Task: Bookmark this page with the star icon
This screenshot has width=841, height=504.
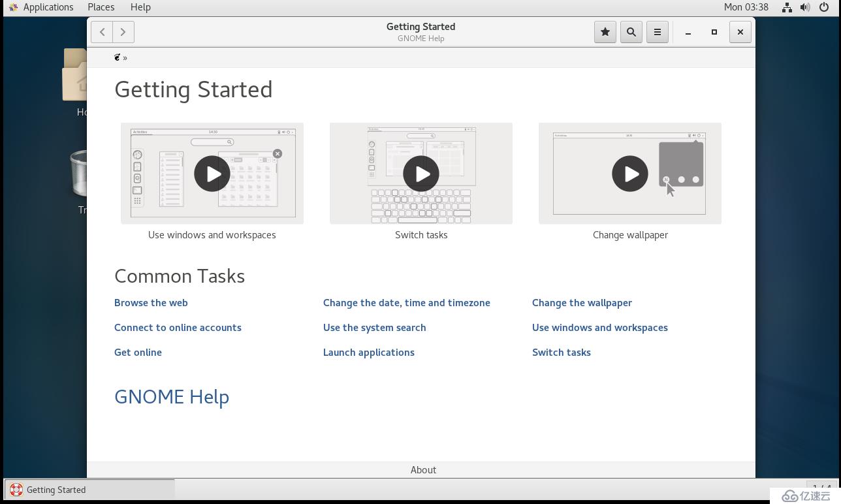Action: coord(605,32)
